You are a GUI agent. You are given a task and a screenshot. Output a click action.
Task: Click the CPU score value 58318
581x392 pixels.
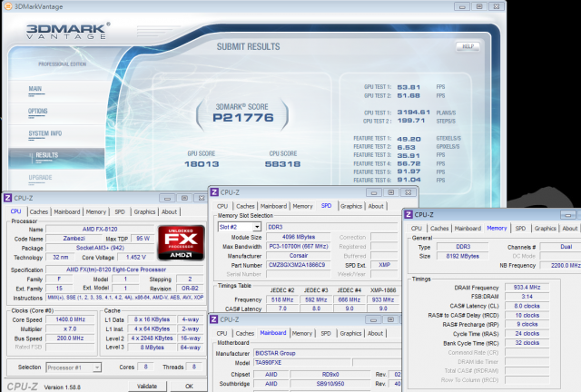[282, 163]
